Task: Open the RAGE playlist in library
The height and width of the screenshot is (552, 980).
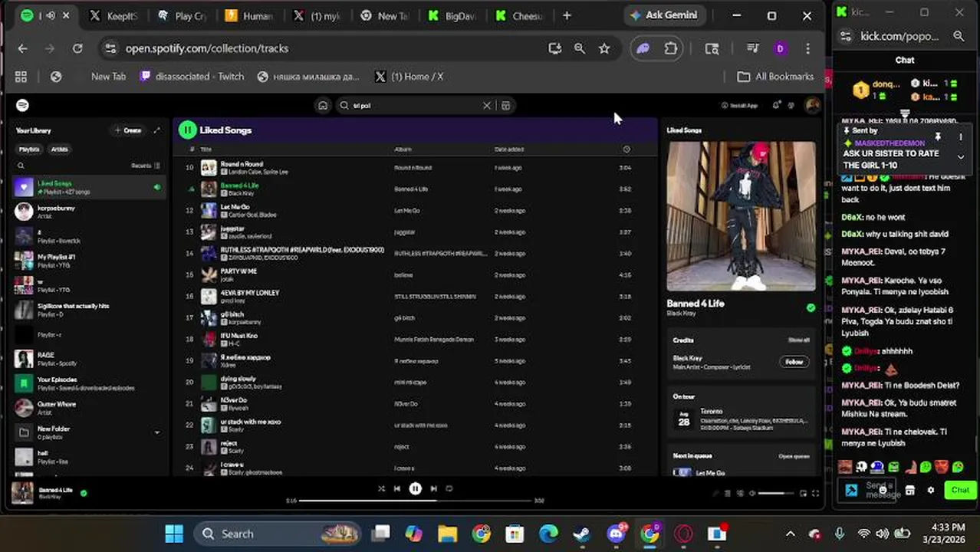Action: (90, 359)
